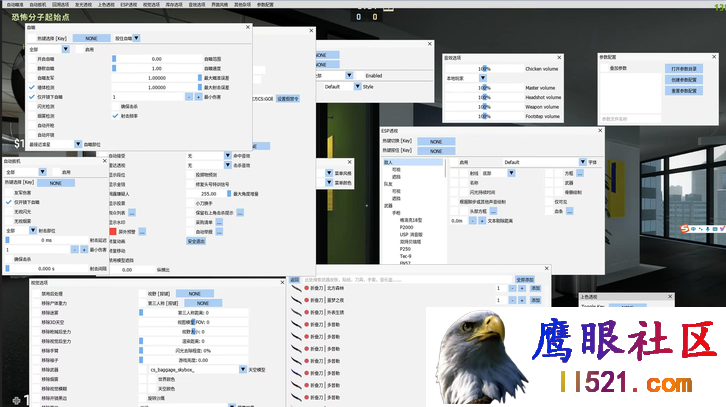Toggle the 静默自瞄 checkbox
This screenshot has height=407, width=726.
coord(32,69)
